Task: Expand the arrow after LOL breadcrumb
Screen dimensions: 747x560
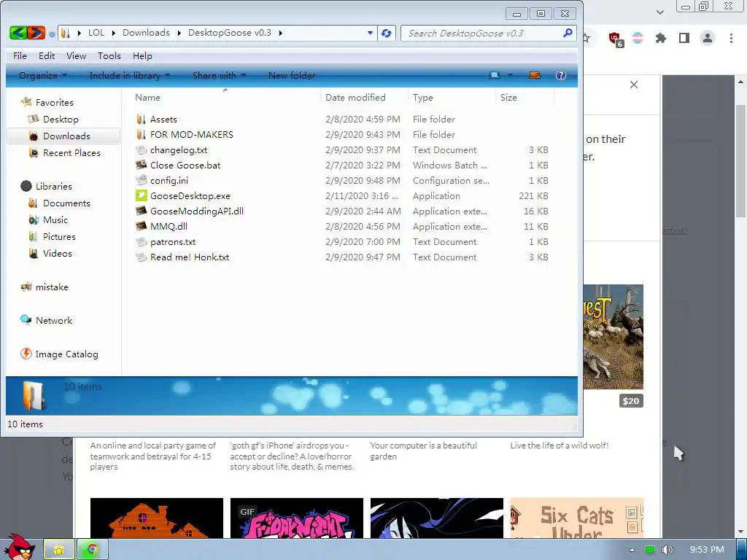Action: click(113, 33)
